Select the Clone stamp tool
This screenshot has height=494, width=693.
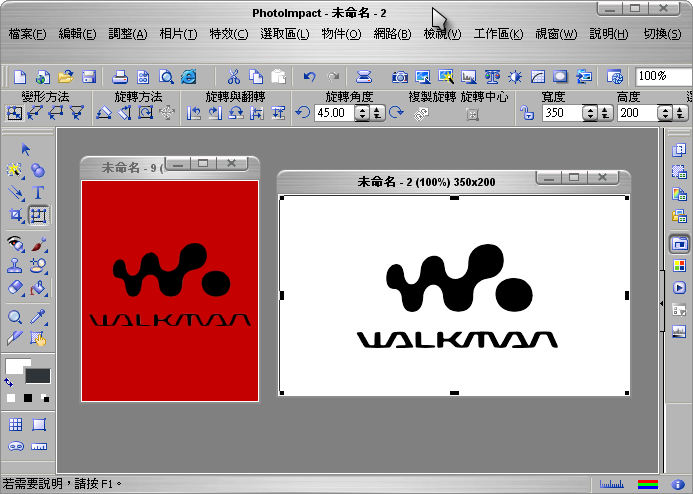tap(15, 266)
